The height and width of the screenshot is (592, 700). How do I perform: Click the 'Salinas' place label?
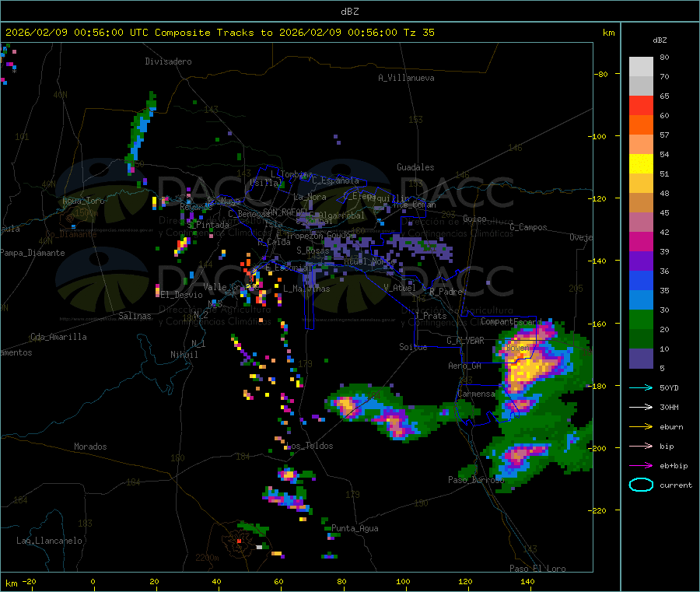[x=135, y=316]
